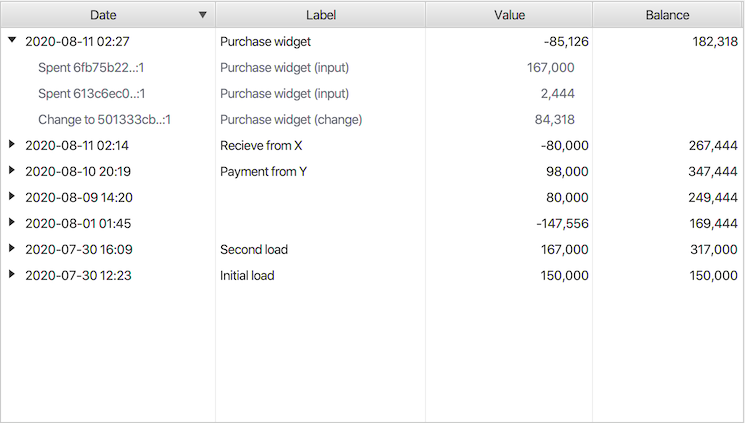The image size is (745, 423).
Task: Click the Second load label cell
Action: coord(254,249)
